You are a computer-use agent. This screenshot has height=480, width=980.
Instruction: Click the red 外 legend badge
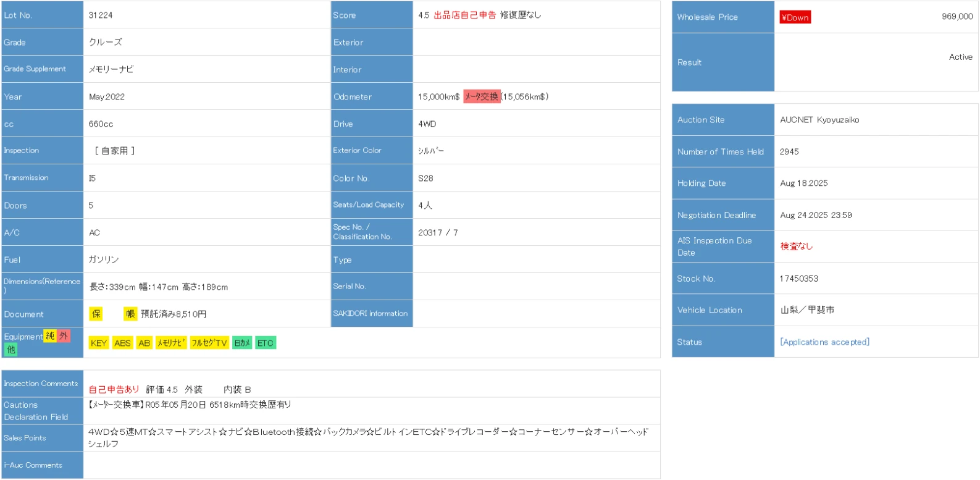(x=64, y=336)
